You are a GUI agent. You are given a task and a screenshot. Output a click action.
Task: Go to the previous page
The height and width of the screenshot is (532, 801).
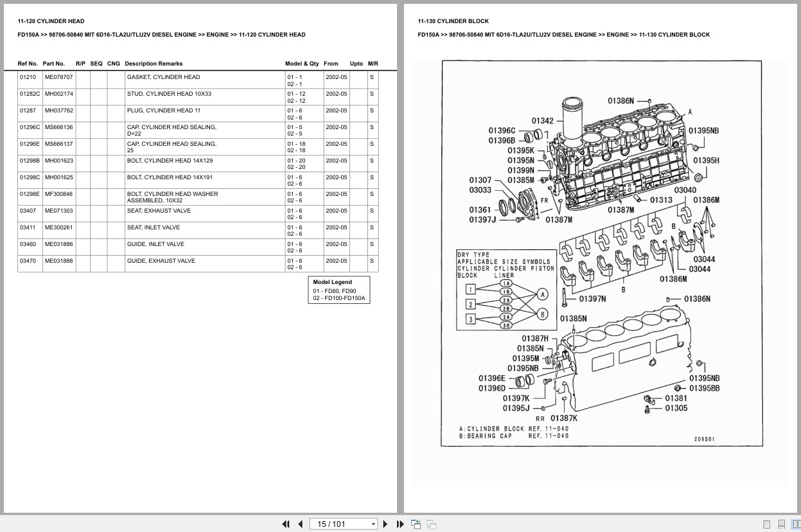(300, 524)
